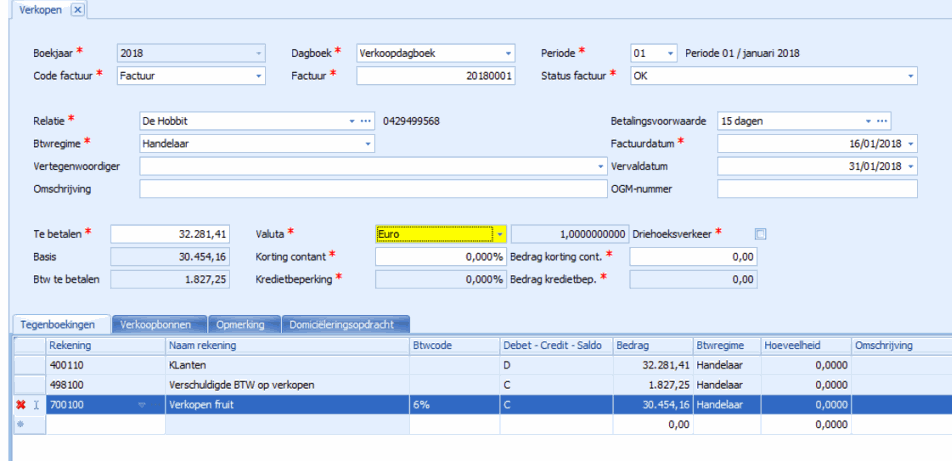Screen dimensions: 952x461
Task: Click the Bedrag column header
Action: tap(652, 345)
